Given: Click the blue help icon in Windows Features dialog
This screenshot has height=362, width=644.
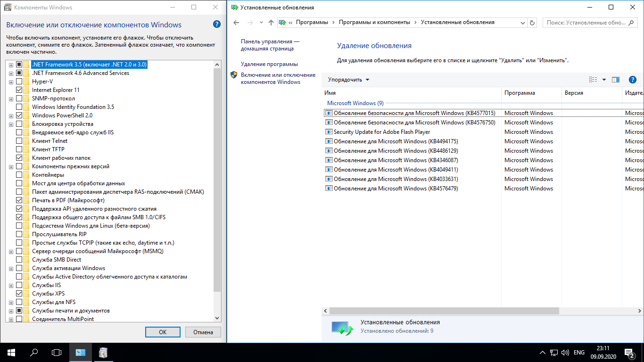Looking at the screenshot, I should pyautogui.click(x=216, y=25).
